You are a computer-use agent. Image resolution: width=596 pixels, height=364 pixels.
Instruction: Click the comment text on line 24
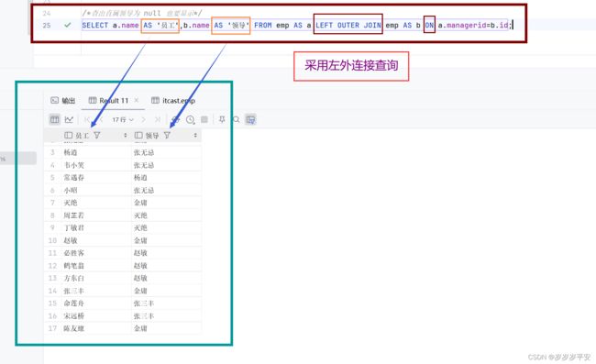click(x=142, y=14)
